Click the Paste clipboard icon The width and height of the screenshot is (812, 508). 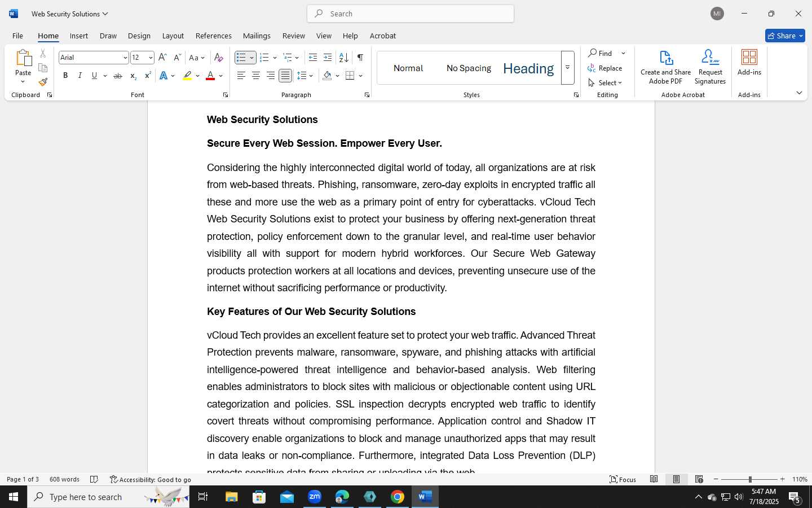coord(23,58)
